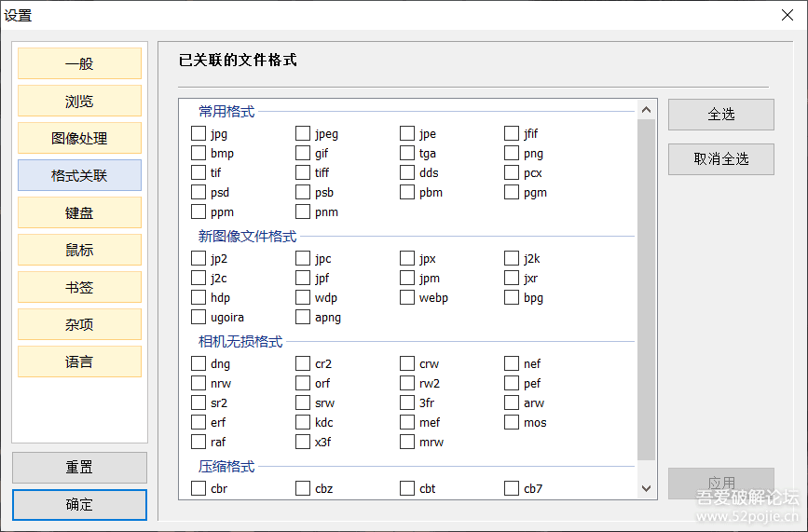Check the nef format checkbox
The height and width of the screenshot is (532, 808).
click(x=512, y=363)
